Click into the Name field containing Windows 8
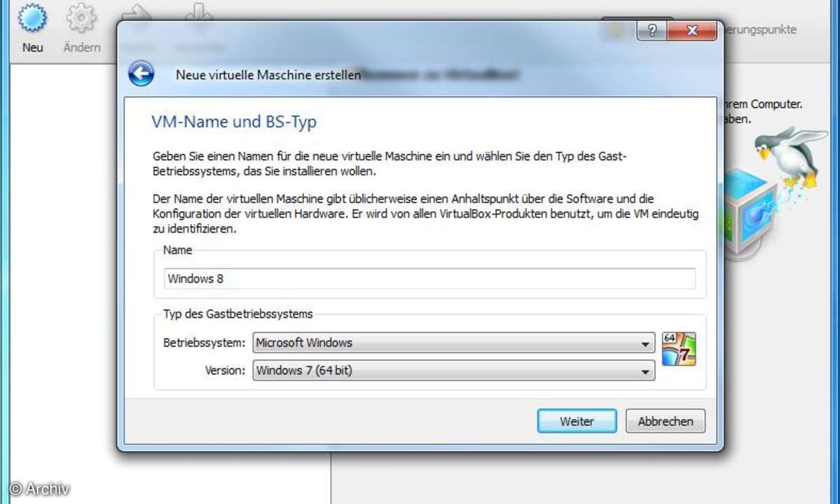The image size is (840, 504). pyautogui.click(x=429, y=279)
